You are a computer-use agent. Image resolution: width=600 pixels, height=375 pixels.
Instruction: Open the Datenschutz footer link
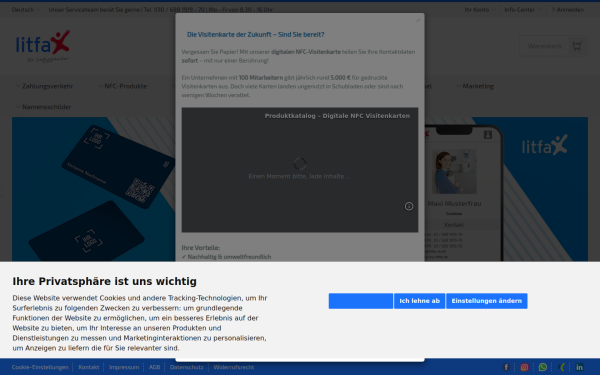click(187, 367)
